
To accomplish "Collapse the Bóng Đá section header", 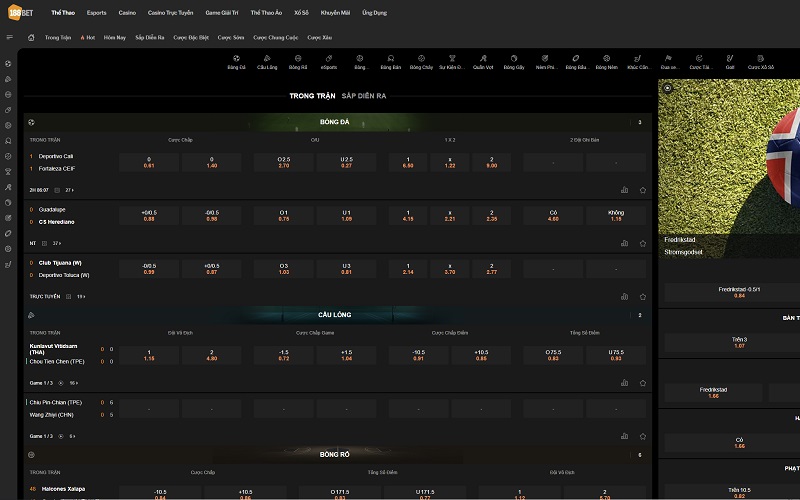I will [x=334, y=122].
